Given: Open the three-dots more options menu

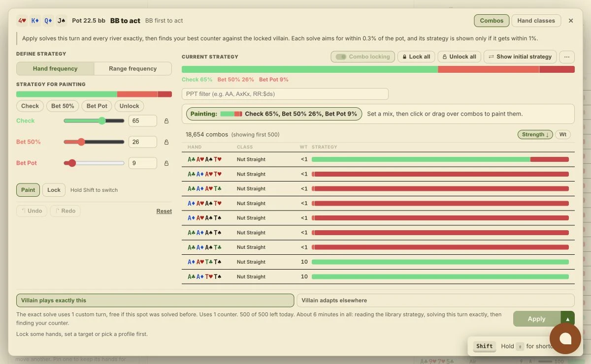Looking at the screenshot, I should tap(567, 57).
